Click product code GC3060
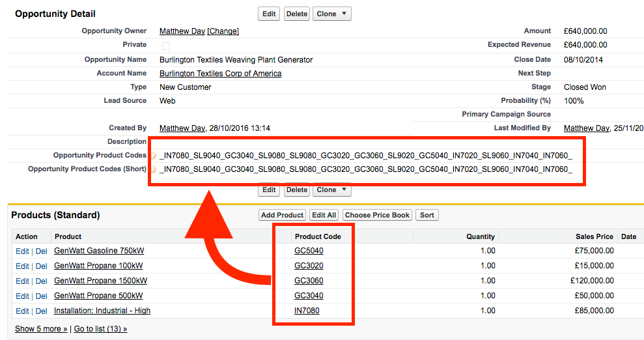Screen dimensions: 644x340 click(309, 281)
